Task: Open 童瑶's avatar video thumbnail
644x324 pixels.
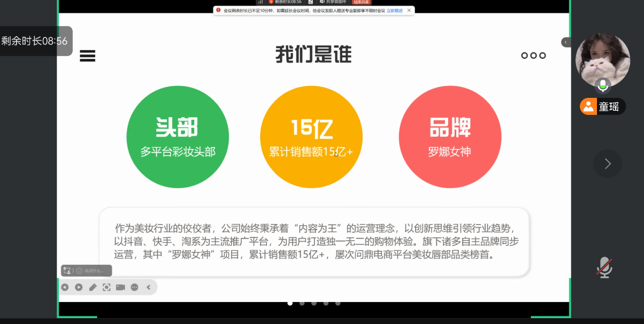Action: (602, 60)
